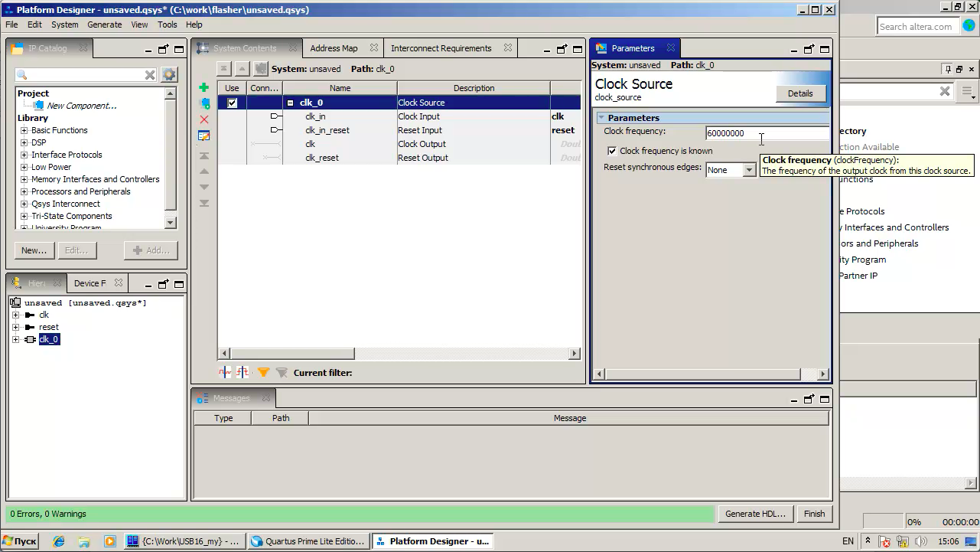The width and height of the screenshot is (980, 552).
Task: Click the media player icon in taskbar
Action: click(x=109, y=541)
